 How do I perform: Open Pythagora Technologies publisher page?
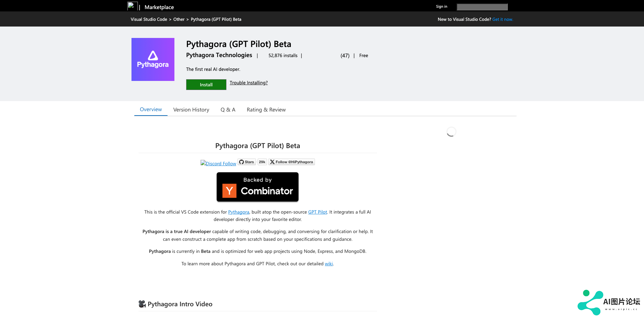pyautogui.click(x=219, y=55)
